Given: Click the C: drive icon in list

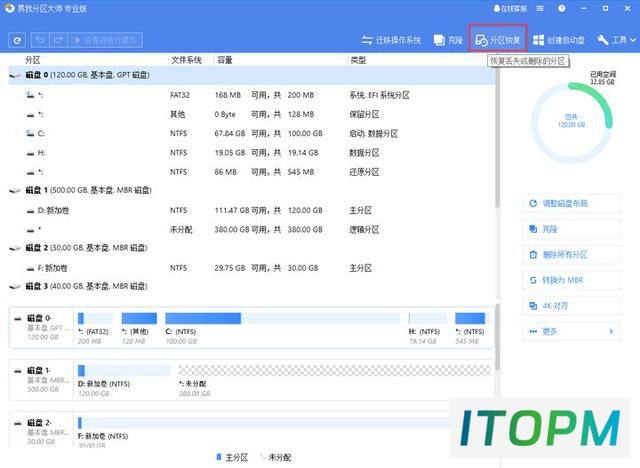Looking at the screenshot, I should coord(30,133).
